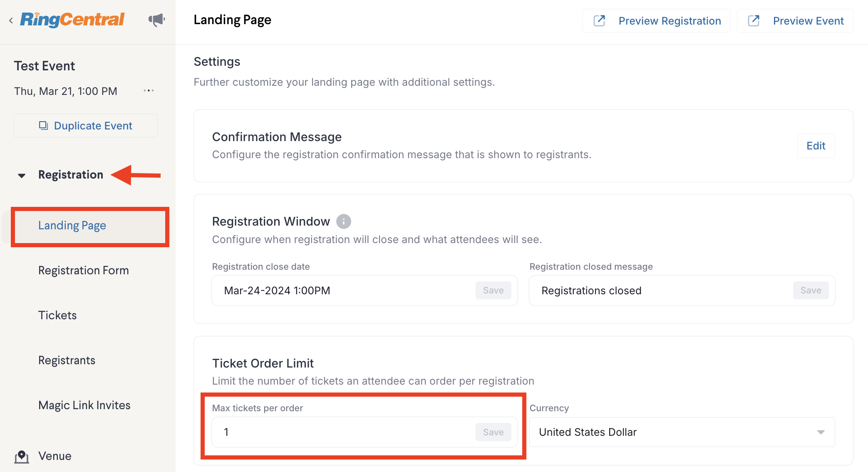
Task: Open the Test Event three-dots menu
Action: (x=149, y=91)
